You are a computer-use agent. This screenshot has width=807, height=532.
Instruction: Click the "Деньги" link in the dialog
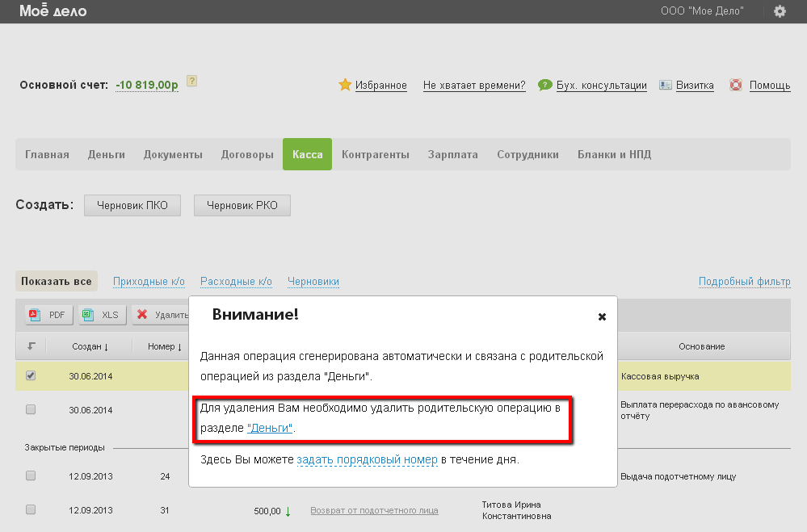[270, 428]
